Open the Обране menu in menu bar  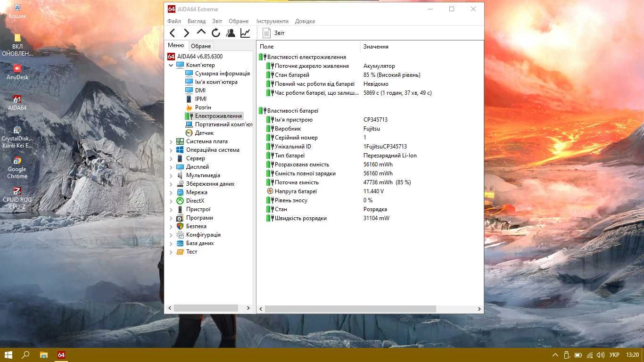pos(239,21)
